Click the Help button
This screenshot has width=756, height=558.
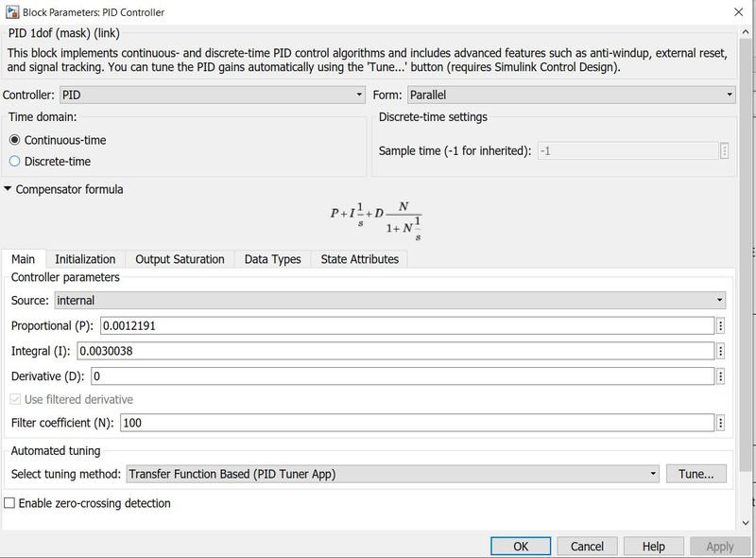tap(654, 546)
